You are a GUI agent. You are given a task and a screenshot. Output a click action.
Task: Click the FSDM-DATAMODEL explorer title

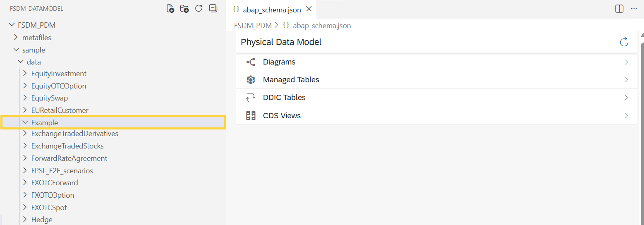pos(37,9)
